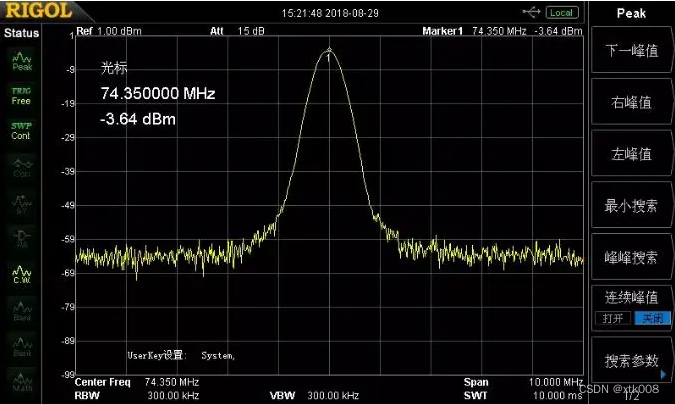Click the -99 y-axis label
675x404 pixels.
coord(68,375)
